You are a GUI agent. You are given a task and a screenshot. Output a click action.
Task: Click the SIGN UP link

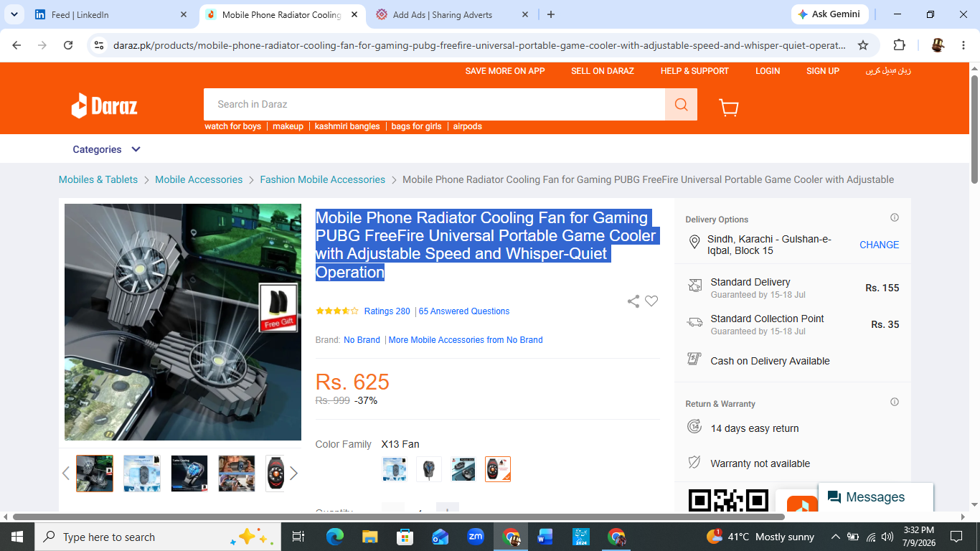[823, 71]
